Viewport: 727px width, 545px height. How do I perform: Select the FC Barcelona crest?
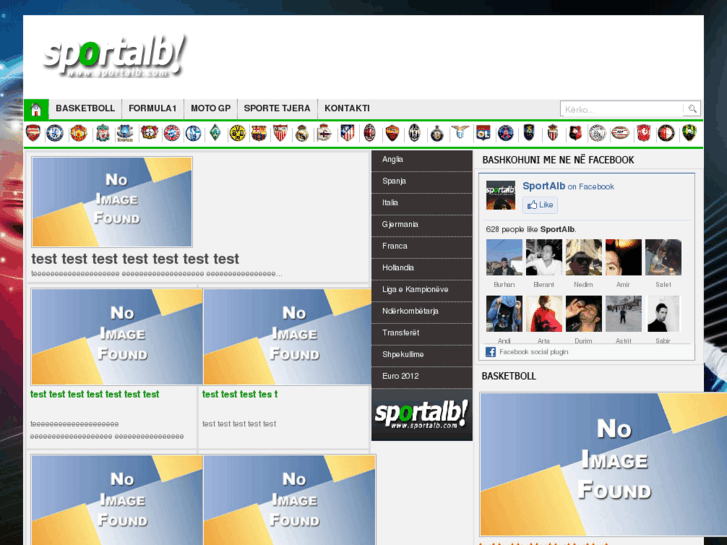pyautogui.click(x=259, y=133)
